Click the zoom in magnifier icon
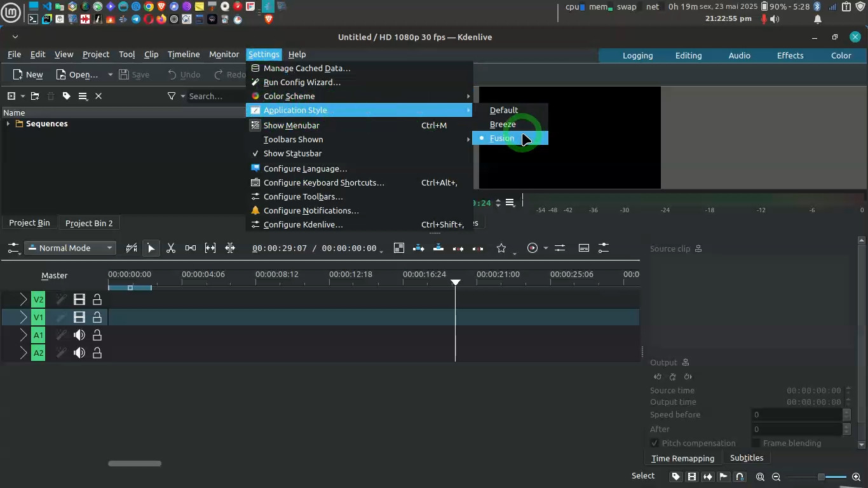The height and width of the screenshot is (488, 868). pyautogui.click(x=856, y=477)
